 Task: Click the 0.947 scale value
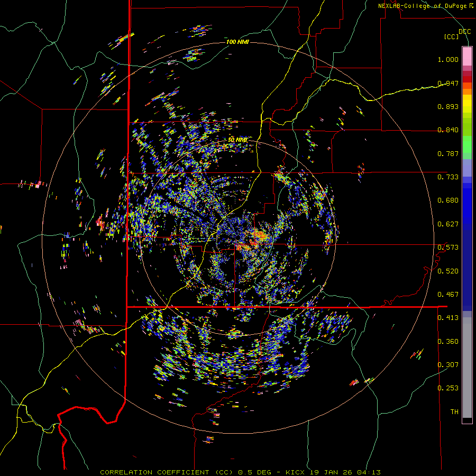point(448,83)
